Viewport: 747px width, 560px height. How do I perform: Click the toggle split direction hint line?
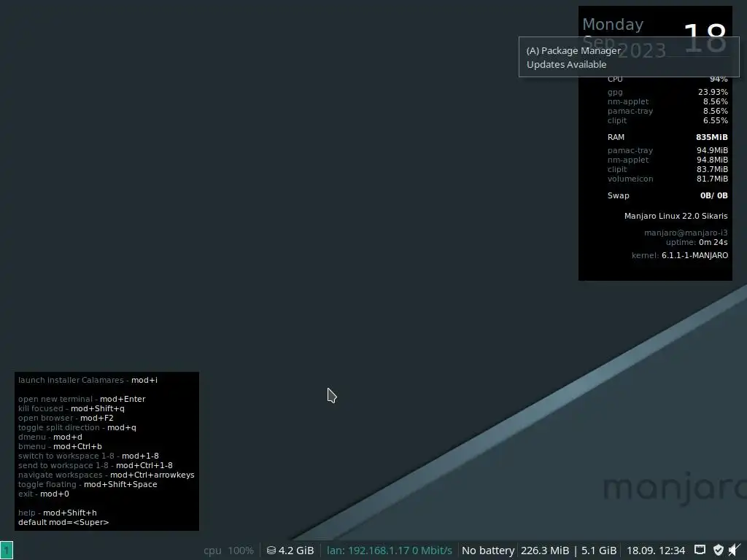[x=77, y=427]
